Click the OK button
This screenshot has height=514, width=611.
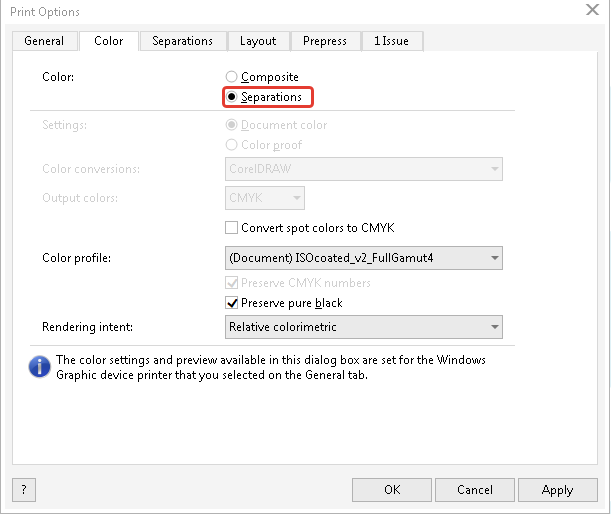[392, 490]
